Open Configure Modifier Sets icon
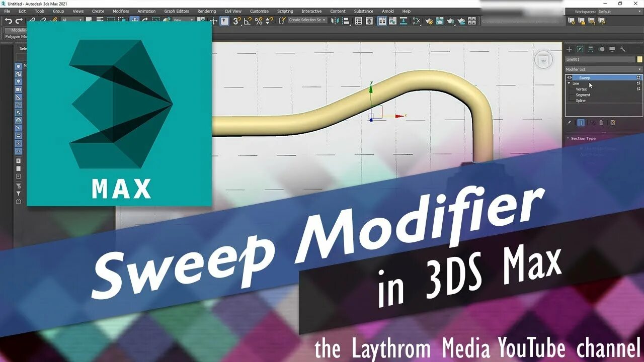644x362 pixels. [x=613, y=123]
